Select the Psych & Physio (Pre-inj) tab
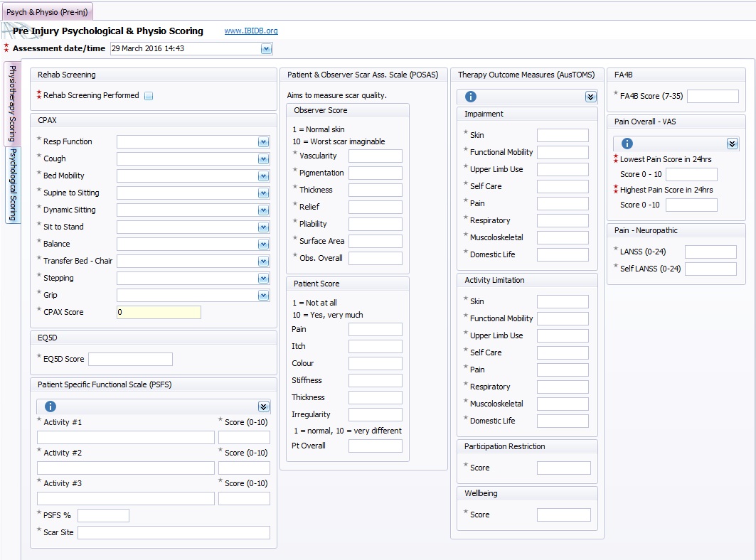756x560 pixels. click(x=46, y=12)
